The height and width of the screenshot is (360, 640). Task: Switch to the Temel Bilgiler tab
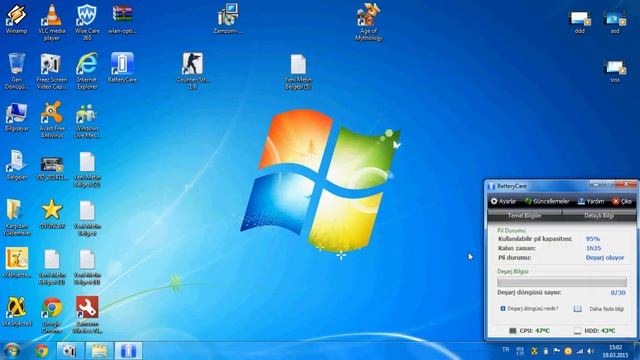point(524,216)
